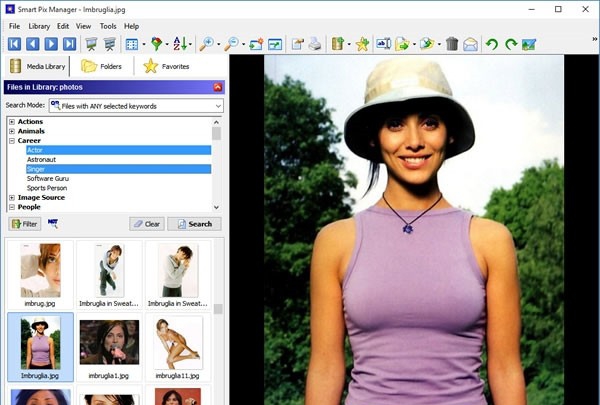
Task: Click the second presentation screen icon
Action: 109,44
